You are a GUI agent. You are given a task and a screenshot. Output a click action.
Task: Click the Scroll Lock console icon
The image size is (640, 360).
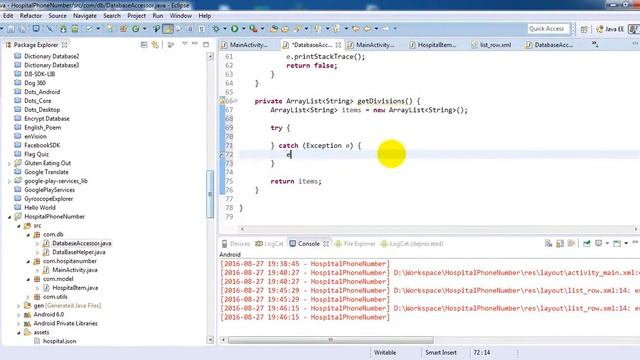[560, 244]
